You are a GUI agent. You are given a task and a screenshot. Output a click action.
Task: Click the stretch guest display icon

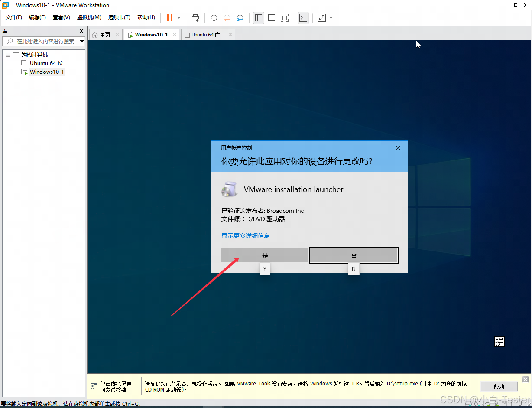pos(322,18)
